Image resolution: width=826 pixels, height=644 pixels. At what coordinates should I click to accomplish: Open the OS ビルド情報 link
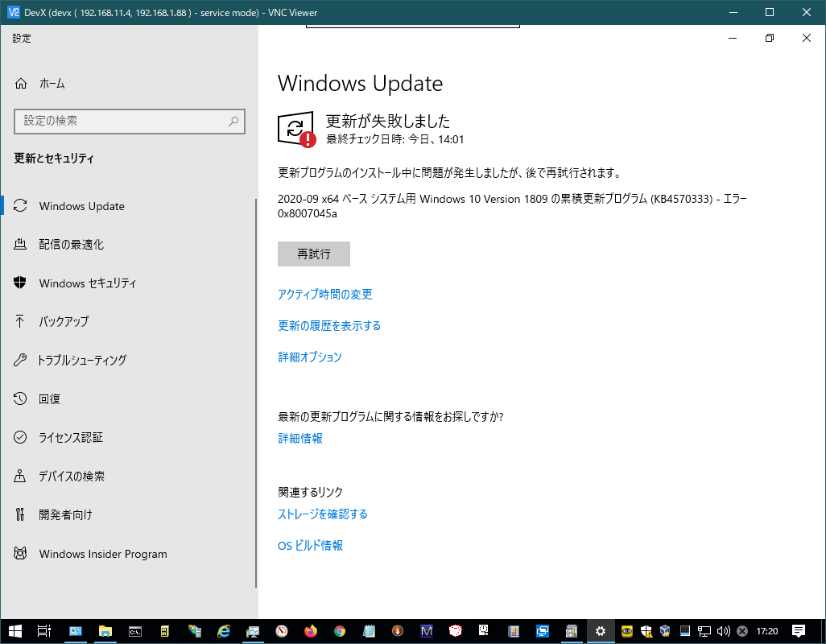[310, 546]
